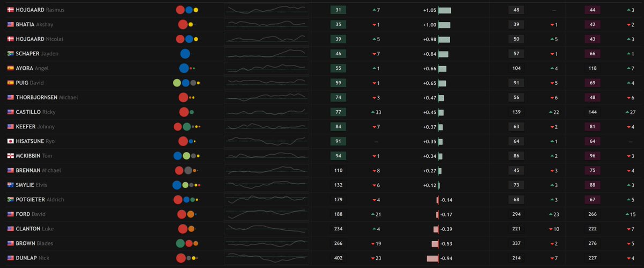
Task: Open the sparkline chart for Luke Clanton
Action: tap(267, 229)
